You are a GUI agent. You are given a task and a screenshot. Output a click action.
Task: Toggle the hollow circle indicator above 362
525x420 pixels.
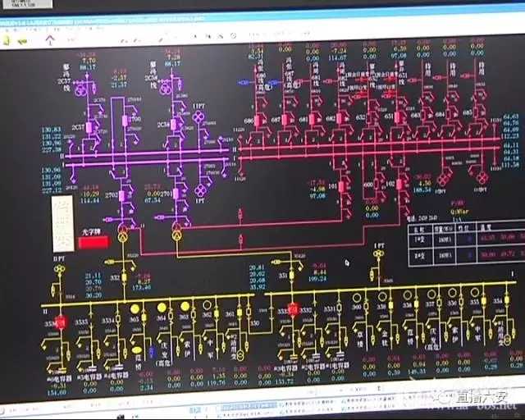tap(208, 307)
